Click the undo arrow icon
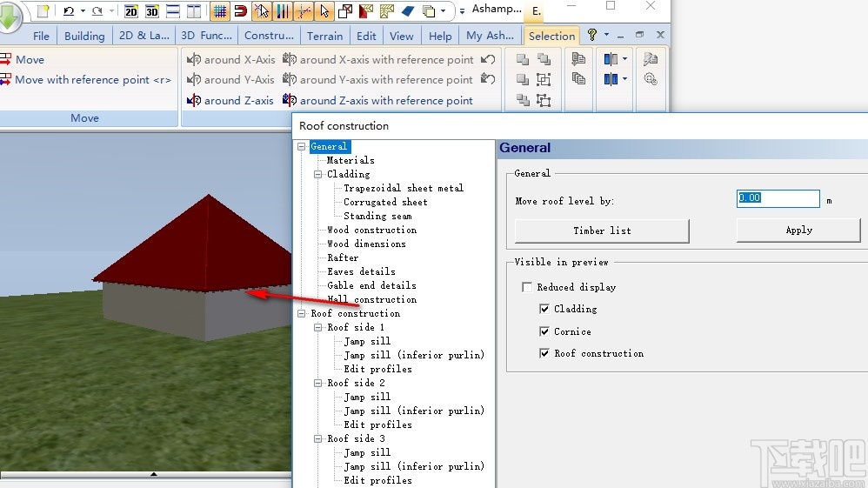Image resolution: width=868 pixels, height=488 pixels. [69, 10]
